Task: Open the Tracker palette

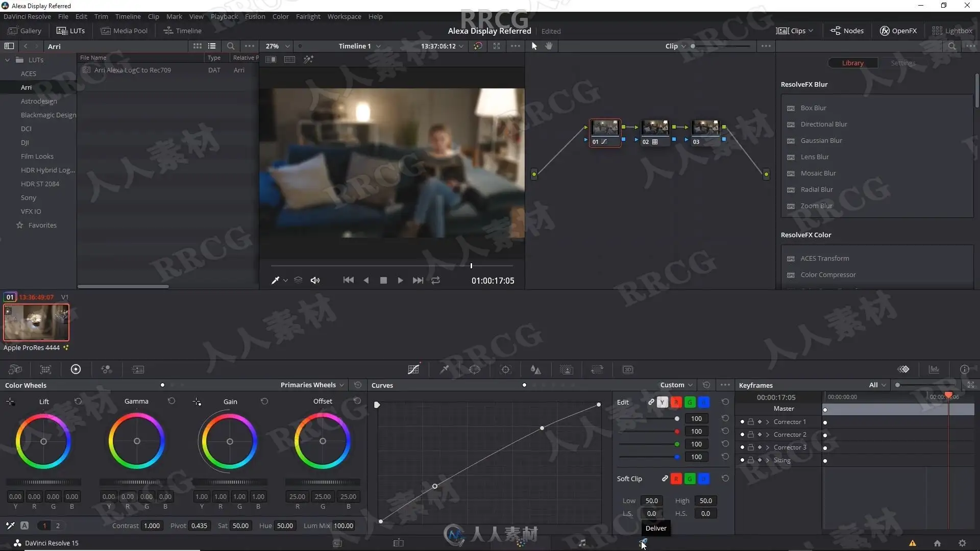Action: point(505,369)
